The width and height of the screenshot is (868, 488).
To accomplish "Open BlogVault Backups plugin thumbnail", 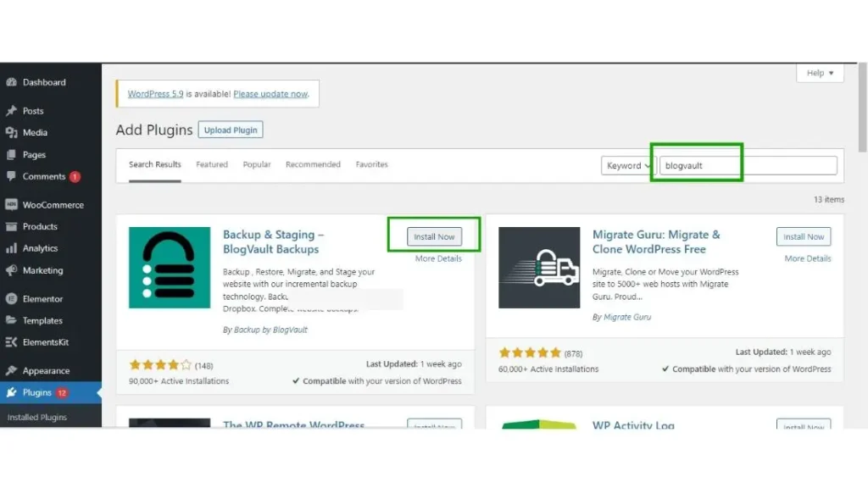I will [x=170, y=267].
